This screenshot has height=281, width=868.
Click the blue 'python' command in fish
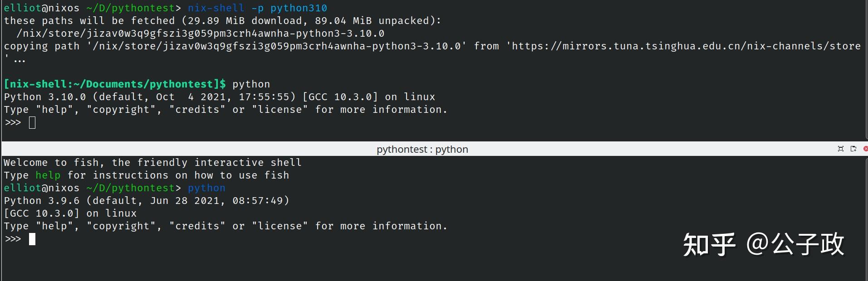(x=206, y=188)
